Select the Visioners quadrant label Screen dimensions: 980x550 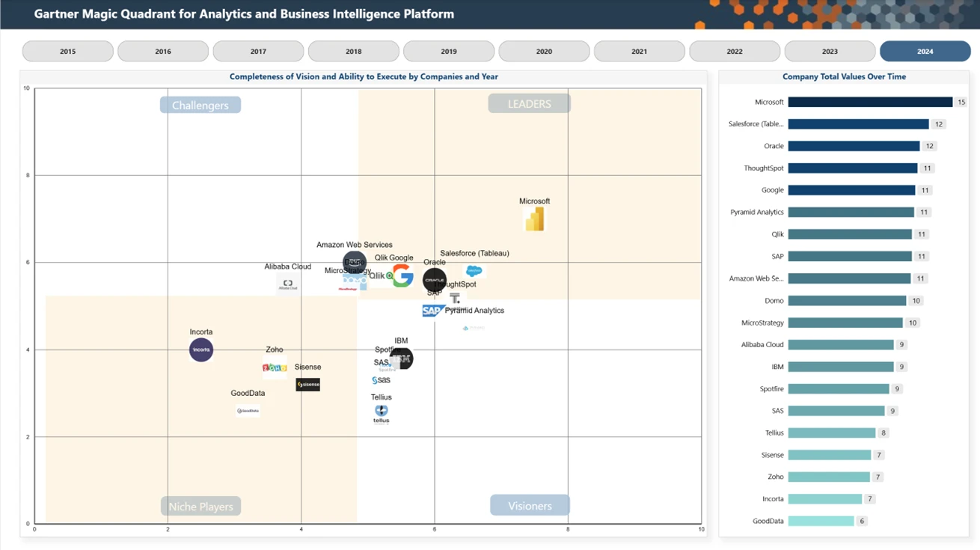530,506
